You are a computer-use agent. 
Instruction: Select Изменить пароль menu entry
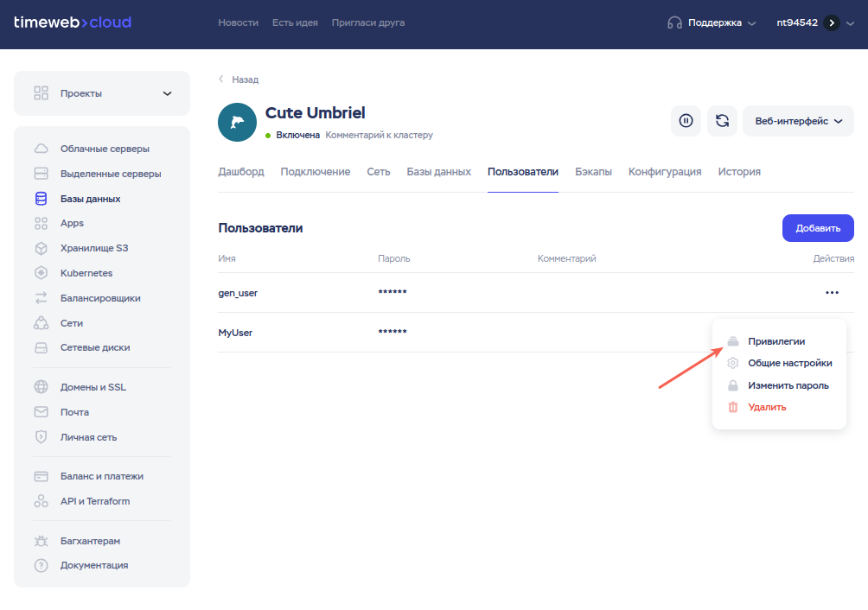point(788,385)
